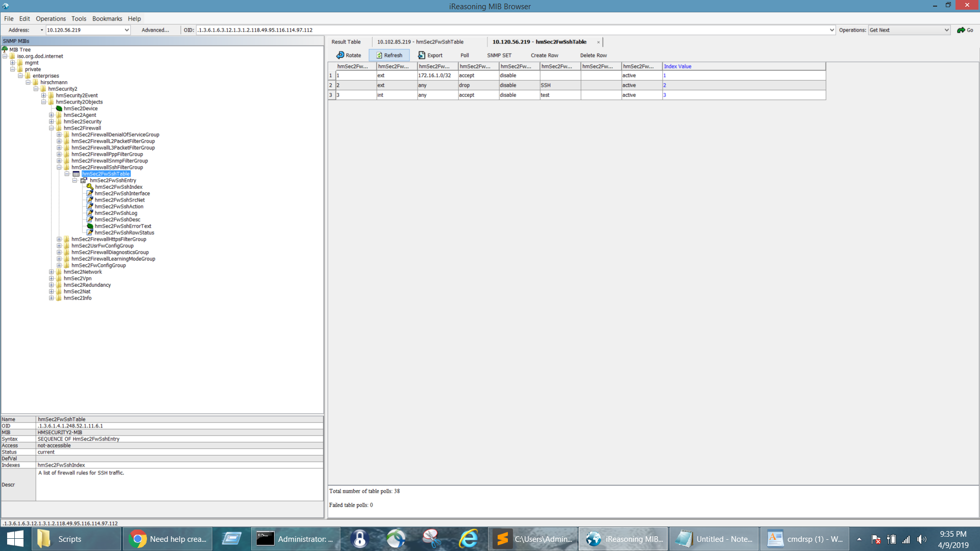Click the Go globe icon to execute operation
This screenshot has height=551, width=980.
(x=961, y=30)
